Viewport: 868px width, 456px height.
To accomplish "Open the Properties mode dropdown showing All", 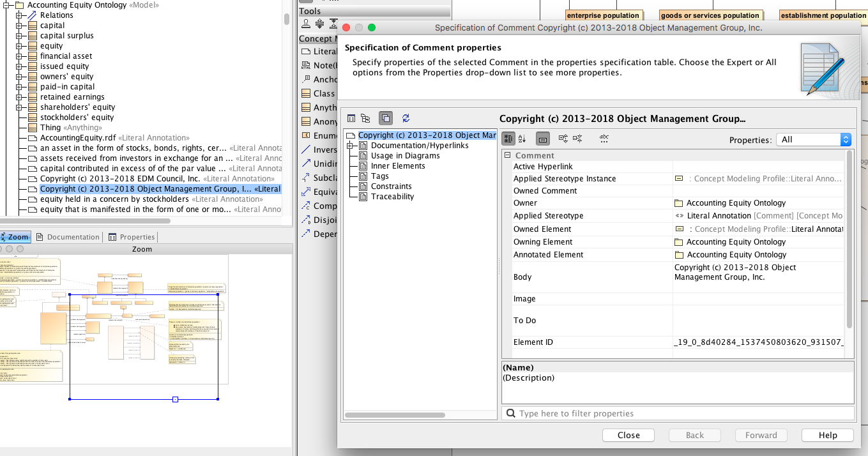I will pyautogui.click(x=813, y=139).
